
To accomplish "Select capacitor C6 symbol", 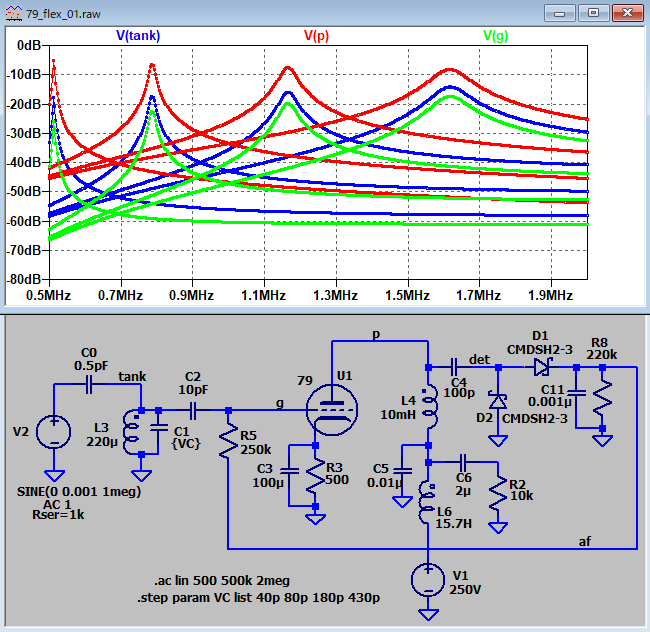I will (463, 462).
